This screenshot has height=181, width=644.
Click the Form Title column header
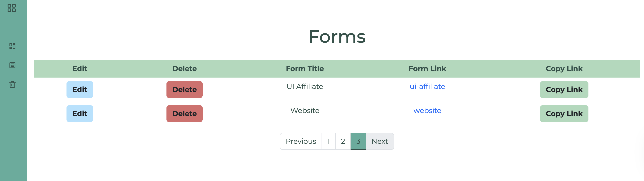click(305, 69)
